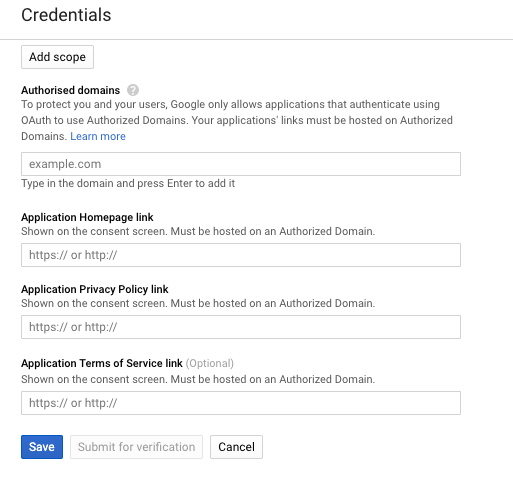513x478 pixels.
Task: Select the Application Privacy Policy link field
Action: pyautogui.click(x=241, y=327)
